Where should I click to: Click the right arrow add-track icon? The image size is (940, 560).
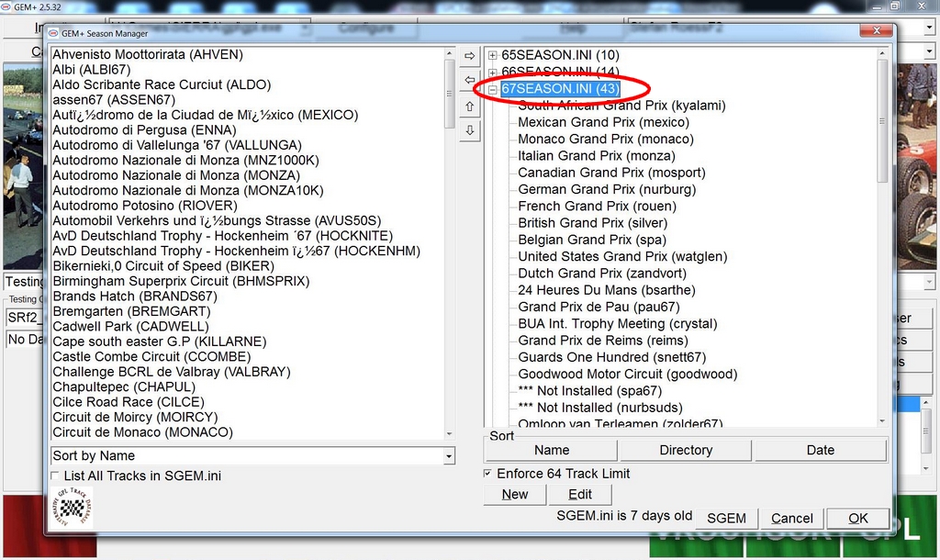pos(469,56)
